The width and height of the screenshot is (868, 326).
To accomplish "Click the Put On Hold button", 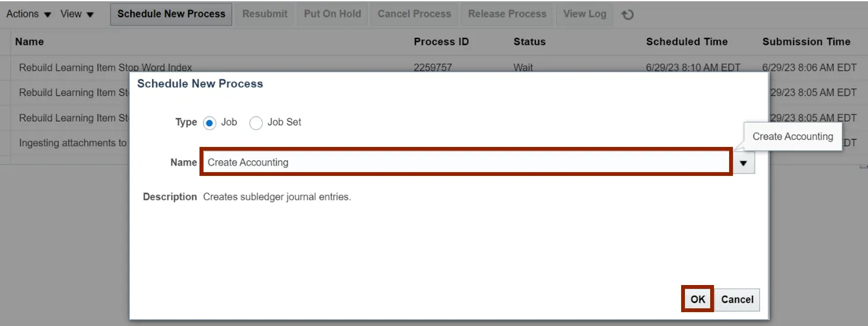I will (333, 14).
